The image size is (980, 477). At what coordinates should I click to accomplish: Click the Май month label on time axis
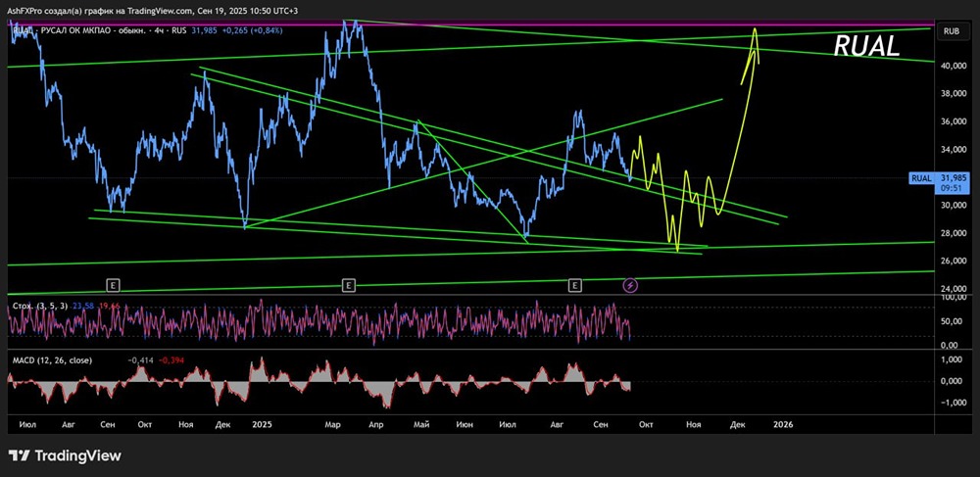(421, 424)
